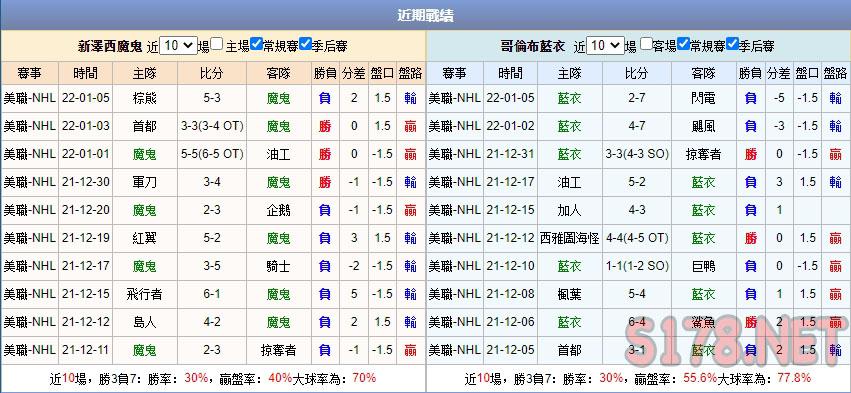The height and width of the screenshot is (393, 851).
Task: Select the 時間 column header in Devils table
Action: click(86, 73)
